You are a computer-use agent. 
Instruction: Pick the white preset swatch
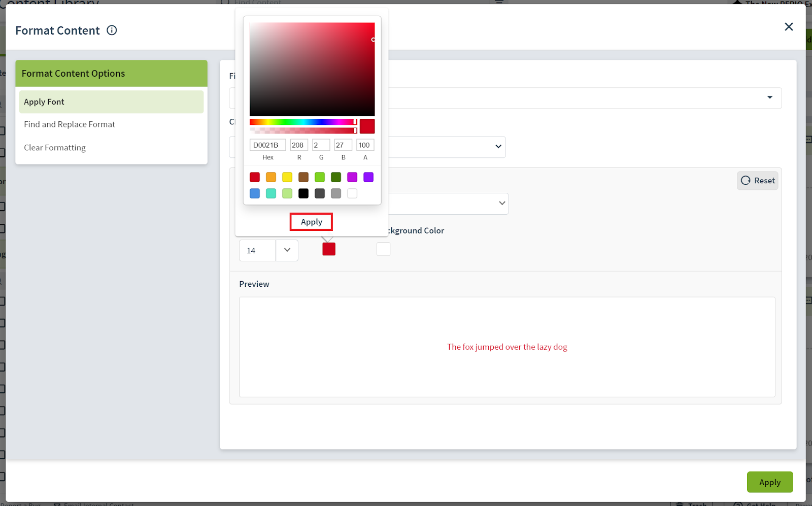pos(352,193)
